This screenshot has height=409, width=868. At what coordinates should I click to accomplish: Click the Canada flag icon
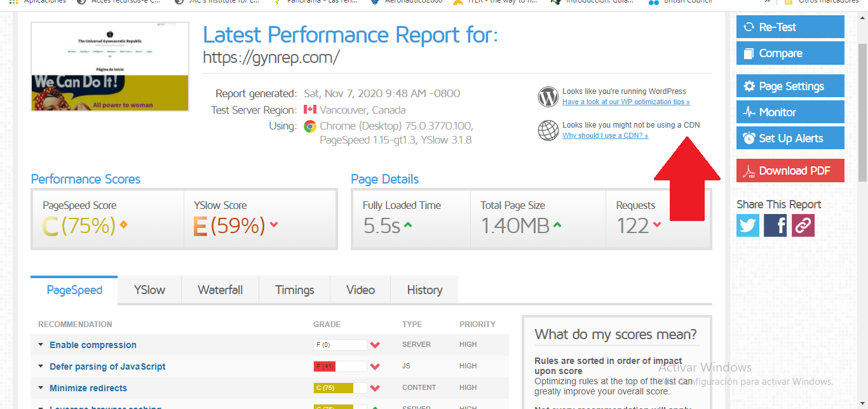(x=310, y=110)
